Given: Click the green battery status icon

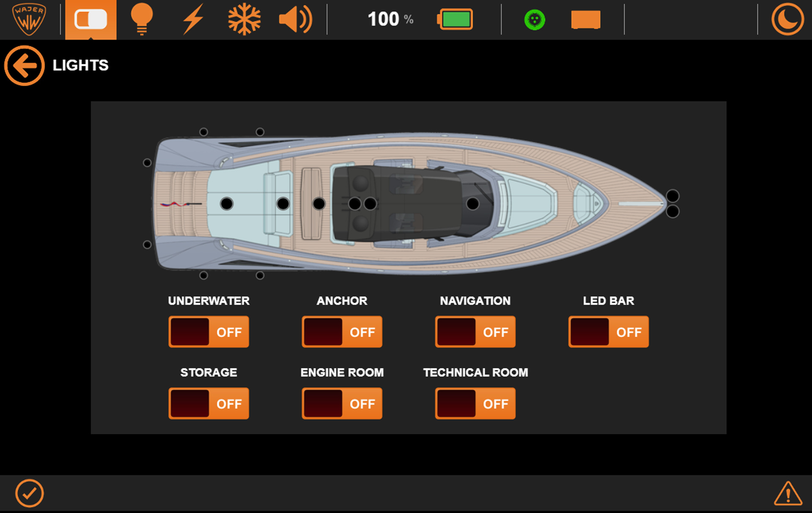Looking at the screenshot, I should pyautogui.click(x=455, y=19).
